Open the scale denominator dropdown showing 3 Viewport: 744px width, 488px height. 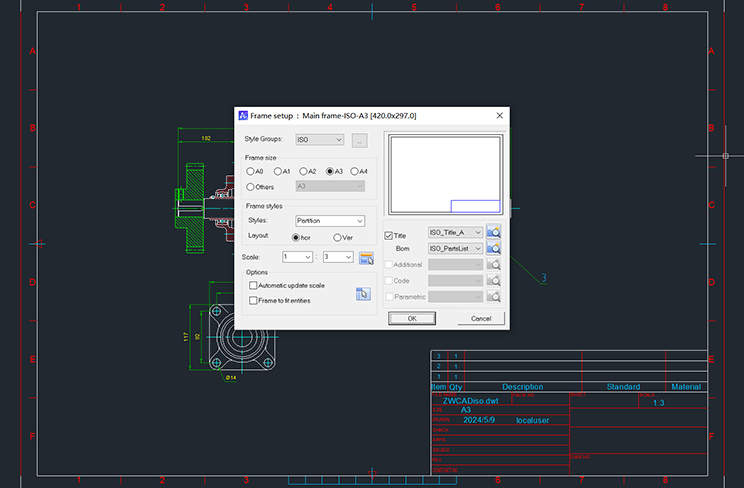pyautogui.click(x=348, y=257)
